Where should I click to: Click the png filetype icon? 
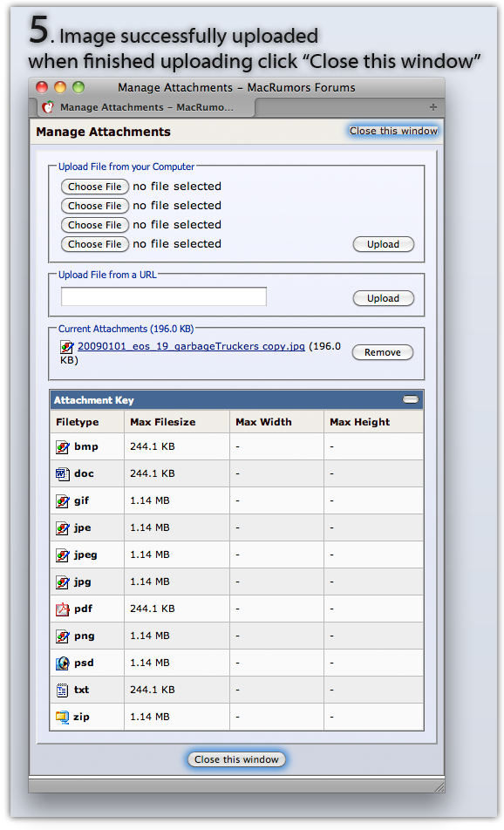tap(63, 636)
